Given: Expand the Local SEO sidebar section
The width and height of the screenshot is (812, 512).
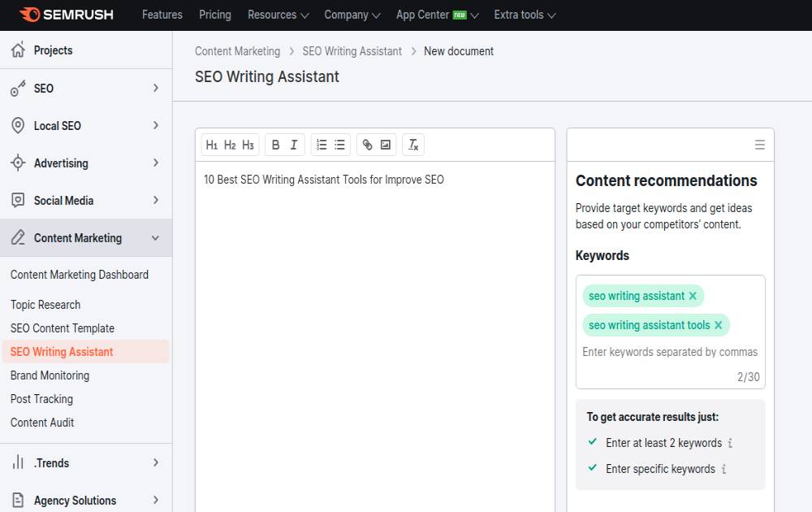Looking at the screenshot, I should point(156,125).
